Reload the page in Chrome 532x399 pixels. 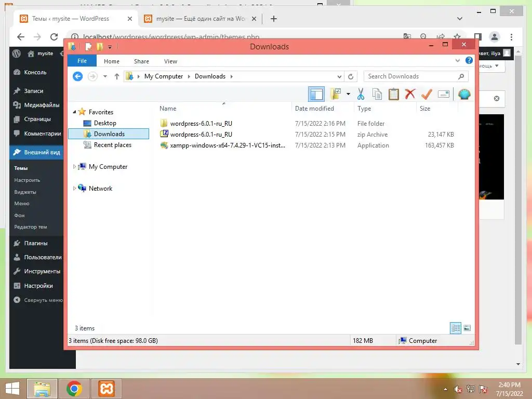(54, 37)
